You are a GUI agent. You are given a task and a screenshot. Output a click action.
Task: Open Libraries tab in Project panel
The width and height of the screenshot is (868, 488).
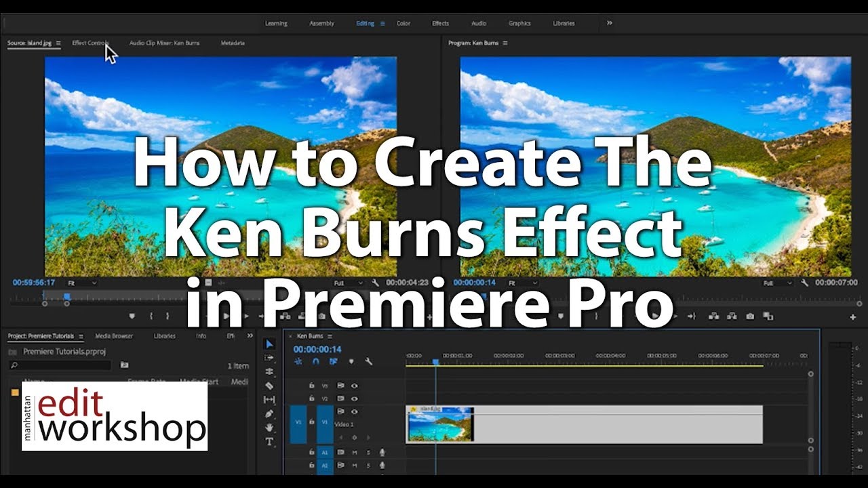(x=164, y=336)
